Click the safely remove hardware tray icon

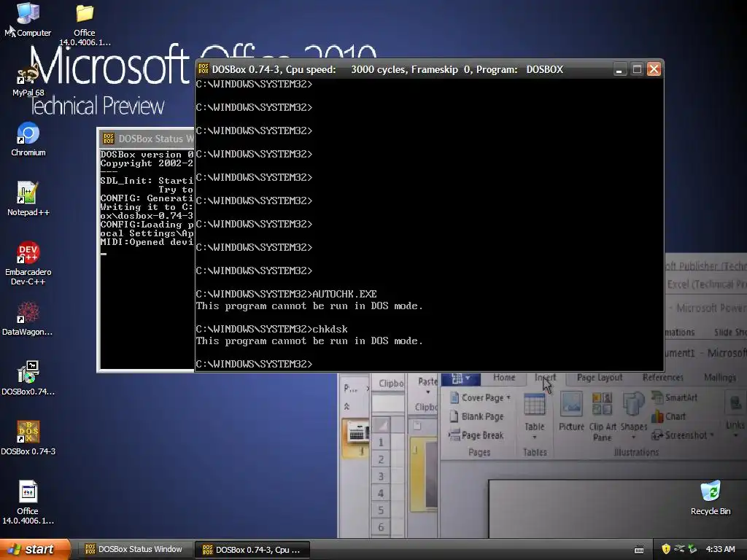tap(692, 549)
